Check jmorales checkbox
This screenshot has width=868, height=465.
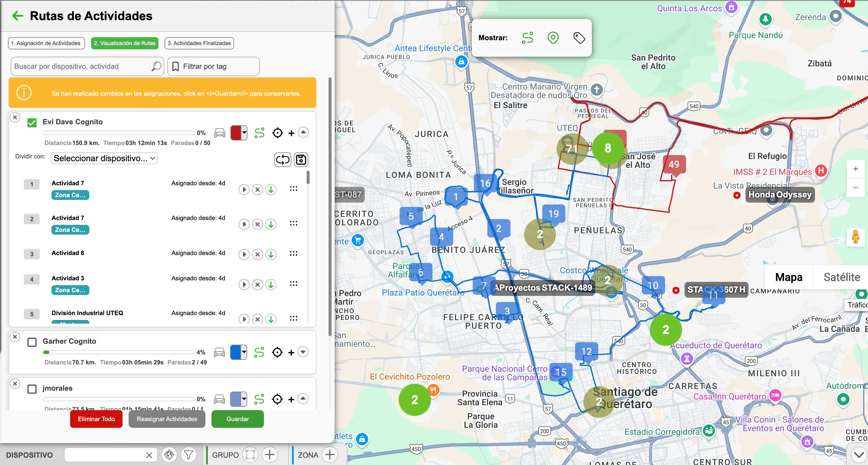[32, 389]
